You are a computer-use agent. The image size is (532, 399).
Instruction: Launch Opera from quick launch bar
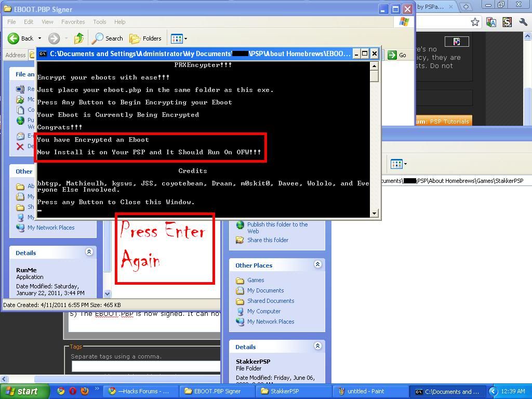coord(73,391)
